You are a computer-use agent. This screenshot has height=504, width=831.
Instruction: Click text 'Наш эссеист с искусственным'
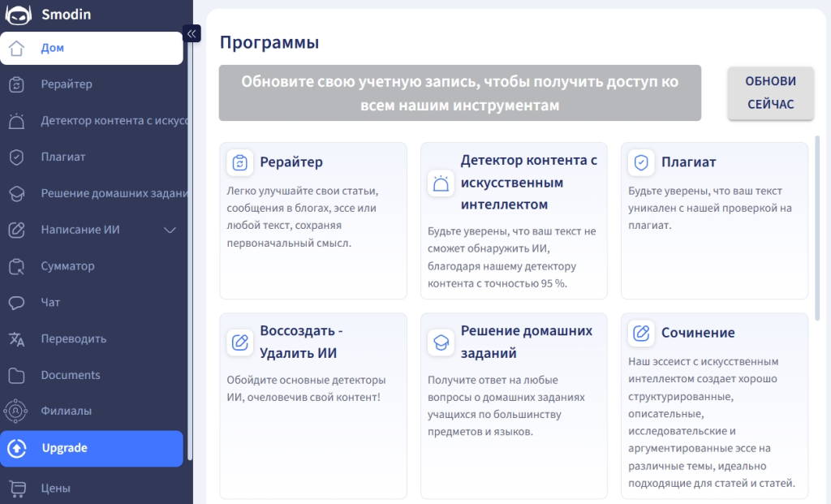(x=704, y=361)
